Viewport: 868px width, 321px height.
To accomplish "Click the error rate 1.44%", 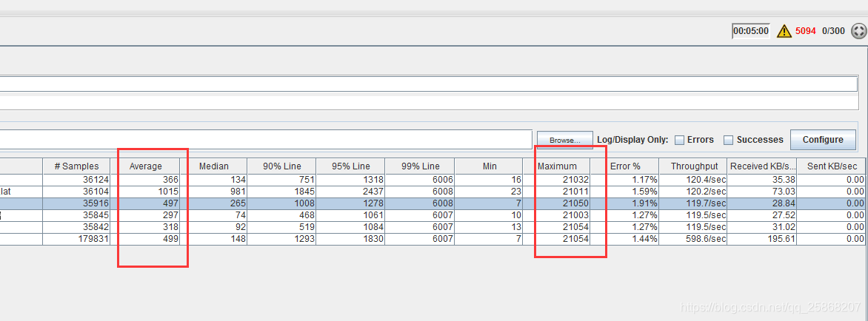I will click(x=625, y=239).
